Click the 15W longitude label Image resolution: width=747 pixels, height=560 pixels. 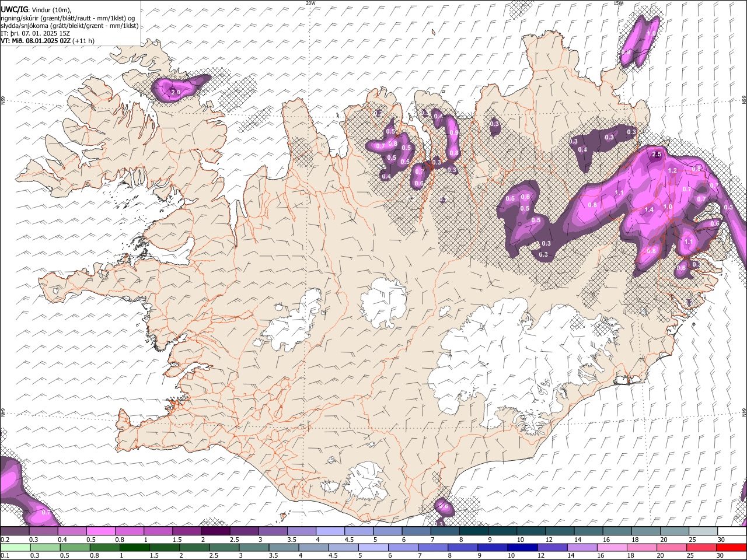pos(618,3)
